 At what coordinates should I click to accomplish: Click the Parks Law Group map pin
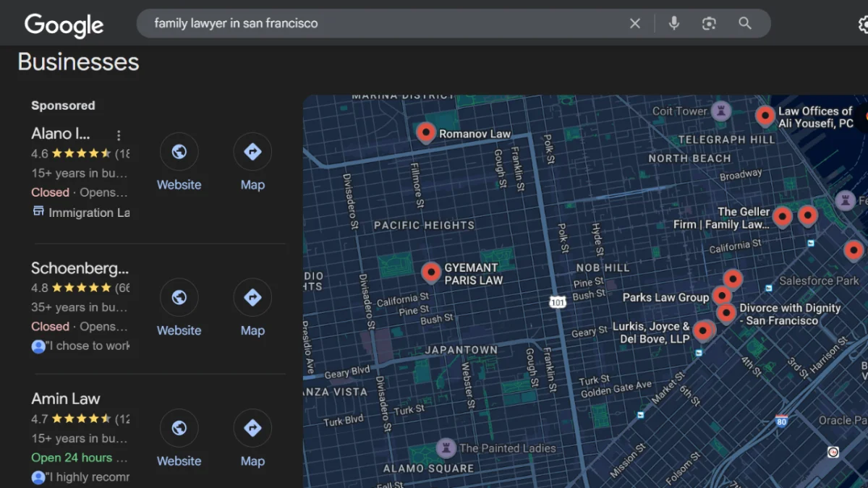721,295
